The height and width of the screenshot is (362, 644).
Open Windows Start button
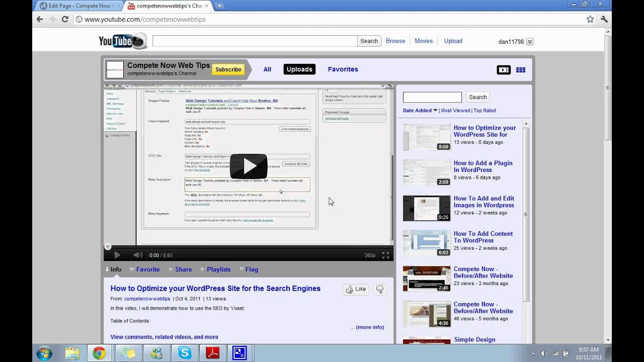click(44, 353)
